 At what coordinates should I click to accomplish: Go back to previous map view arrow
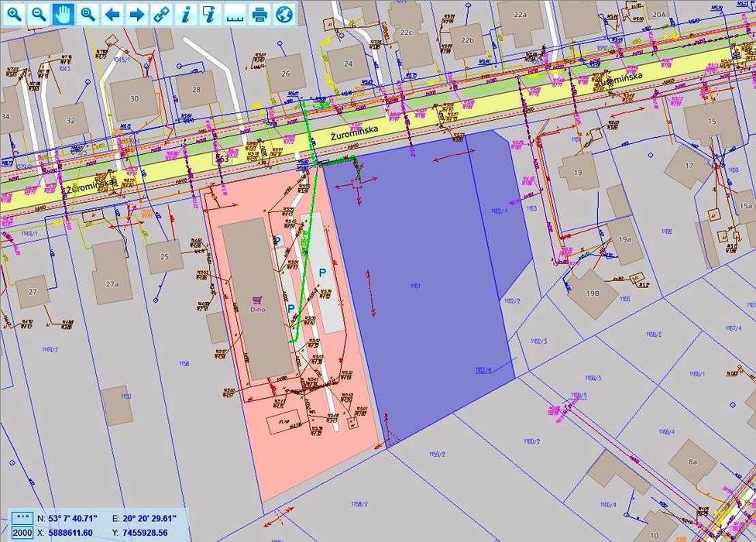pos(112,14)
